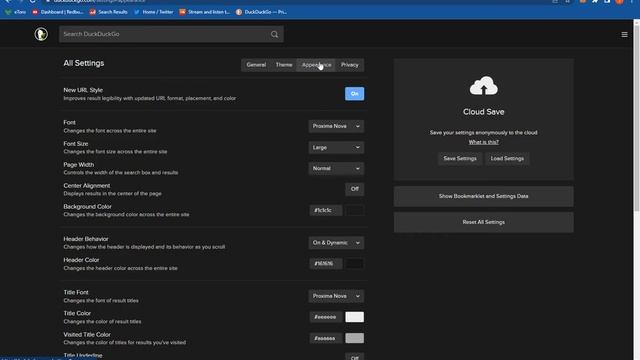Screen dimensions: 640x360
Task: Toggle Center Alignment Off switch
Action: pyautogui.click(x=354, y=189)
